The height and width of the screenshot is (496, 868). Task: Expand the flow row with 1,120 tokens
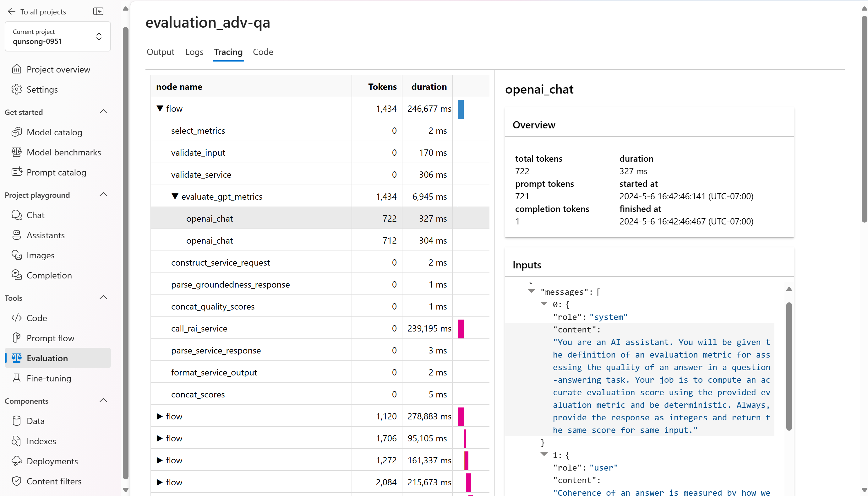[160, 416]
